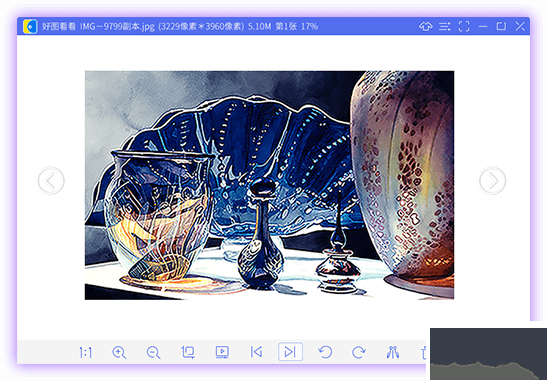Click the partially hidden delete icon

(x=425, y=352)
